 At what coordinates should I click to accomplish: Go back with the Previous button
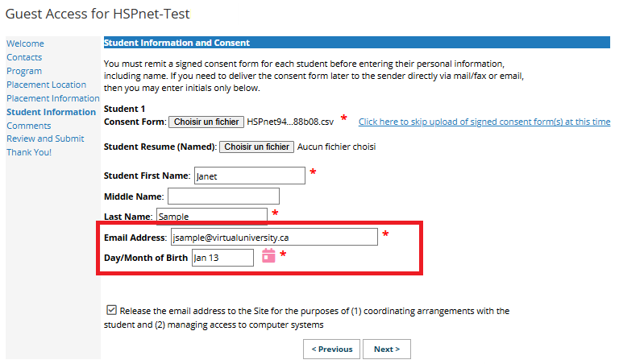pyautogui.click(x=331, y=349)
